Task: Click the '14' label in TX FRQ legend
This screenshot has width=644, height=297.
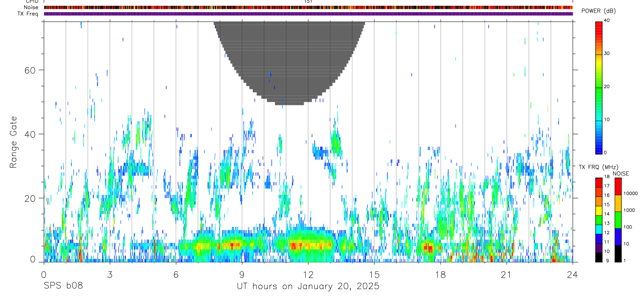Action: [x=607, y=214]
